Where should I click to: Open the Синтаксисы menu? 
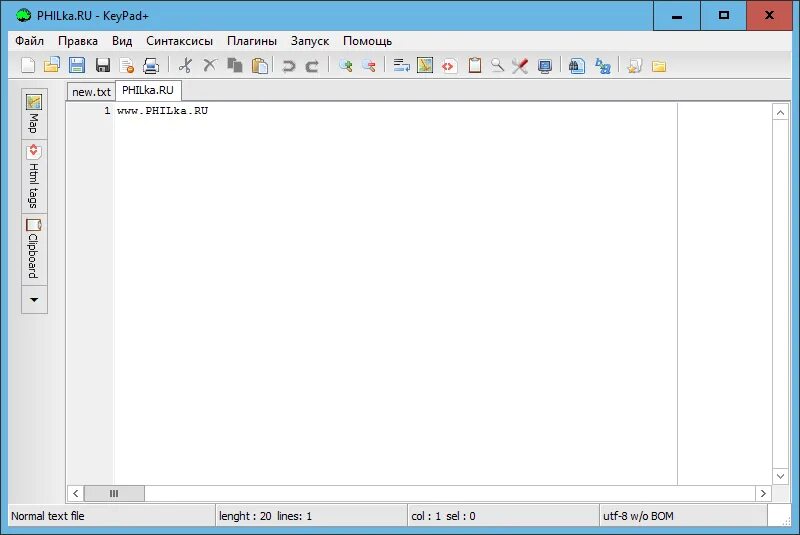(179, 41)
